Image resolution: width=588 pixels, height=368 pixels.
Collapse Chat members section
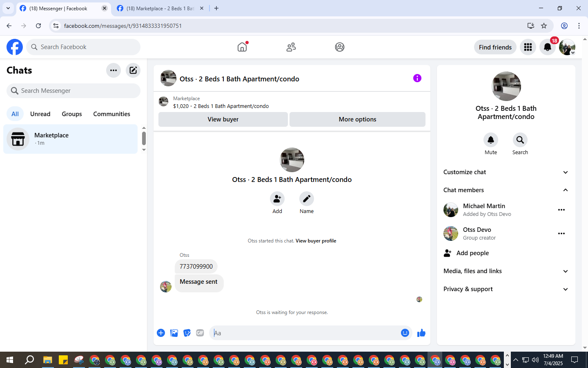tap(506, 190)
